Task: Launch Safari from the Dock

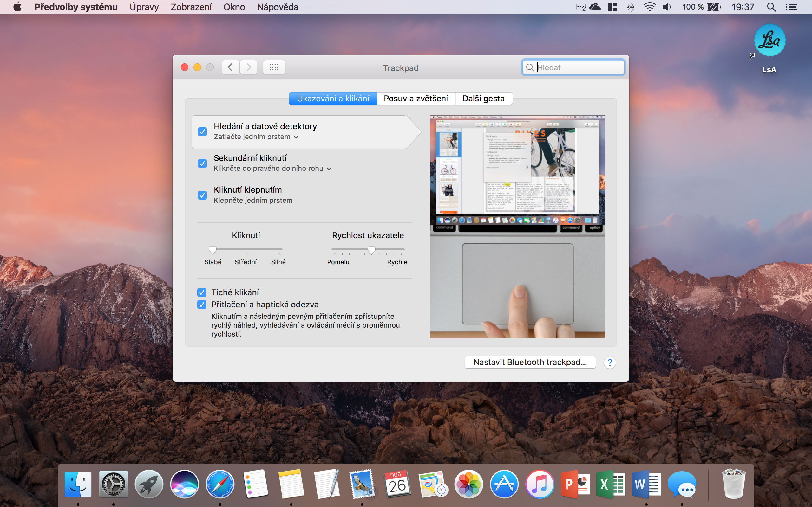Action: 220,484
